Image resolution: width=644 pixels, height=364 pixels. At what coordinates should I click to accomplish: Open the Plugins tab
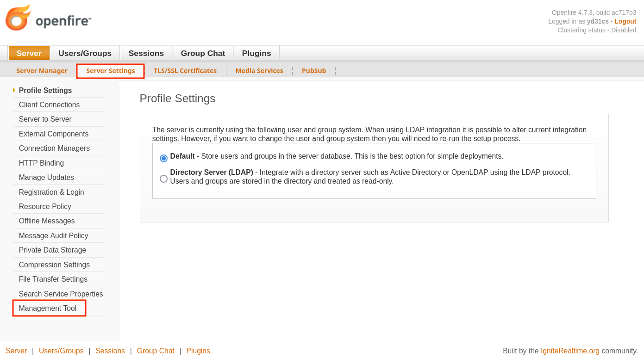tap(256, 53)
